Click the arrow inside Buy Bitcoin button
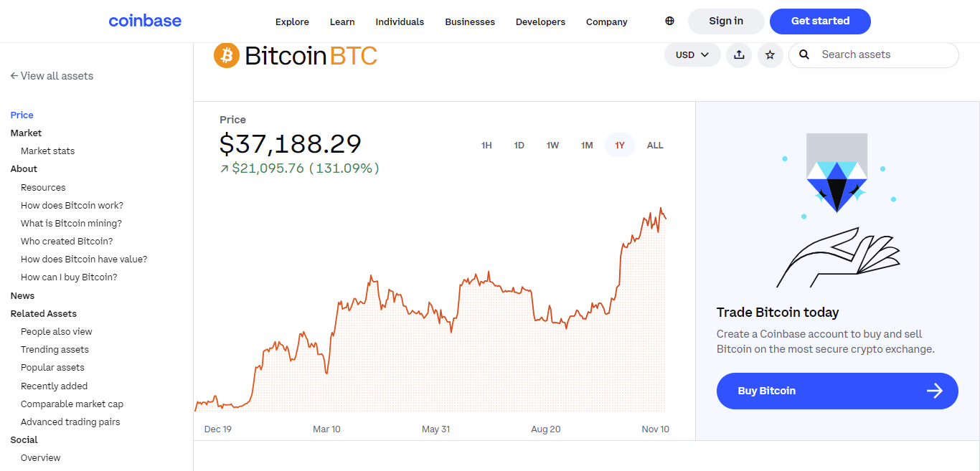The height and width of the screenshot is (471, 980). 934,391
